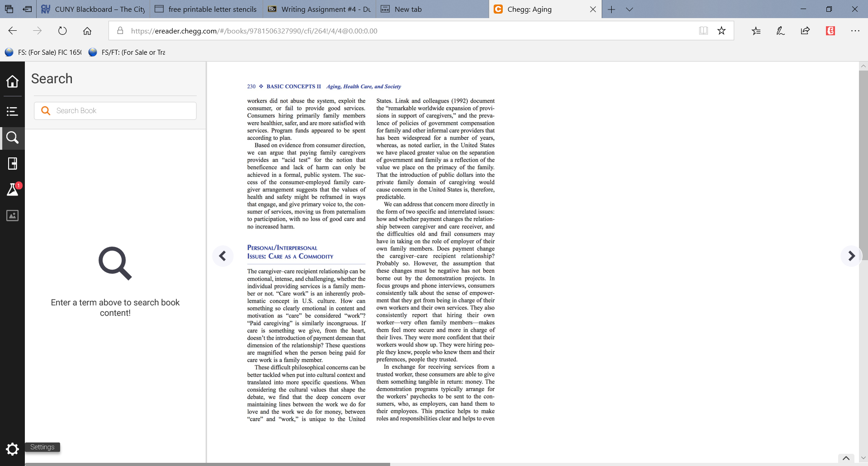
Task: Expand the tab preview dropdown chevron
Action: coord(629,9)
